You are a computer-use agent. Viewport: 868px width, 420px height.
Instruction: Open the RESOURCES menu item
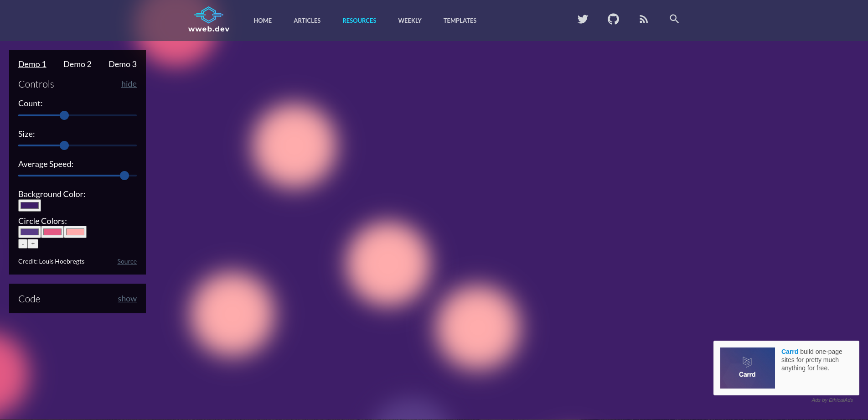coord(359,21)
